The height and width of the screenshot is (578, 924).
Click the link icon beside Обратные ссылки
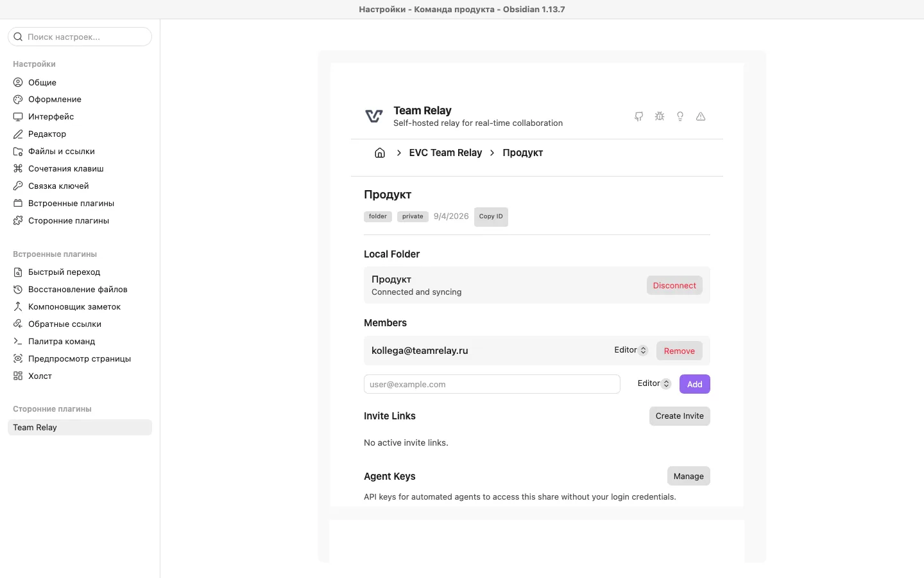click(x=18, y=324)
